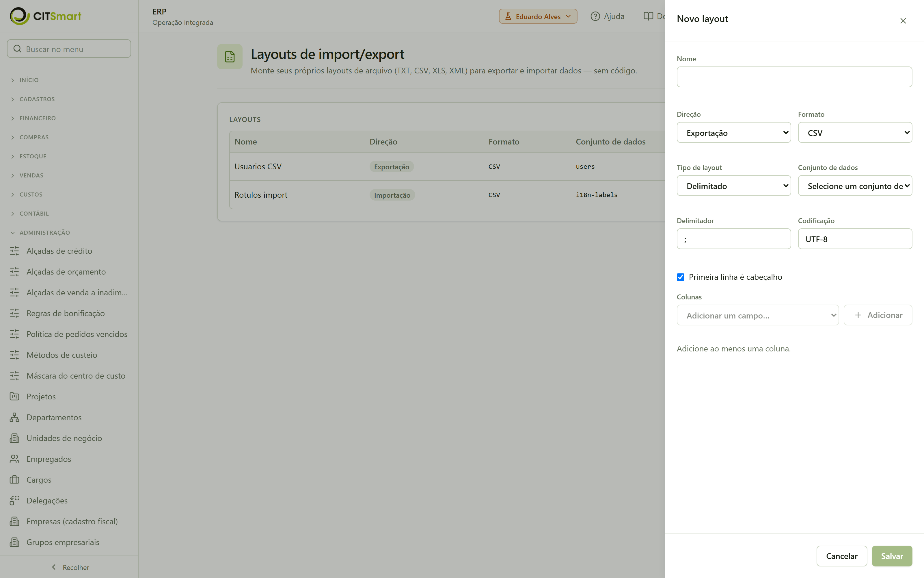Click the Cargos briefcase icon
This screenshot has height=578, width=924.
(x=14, y=480)
